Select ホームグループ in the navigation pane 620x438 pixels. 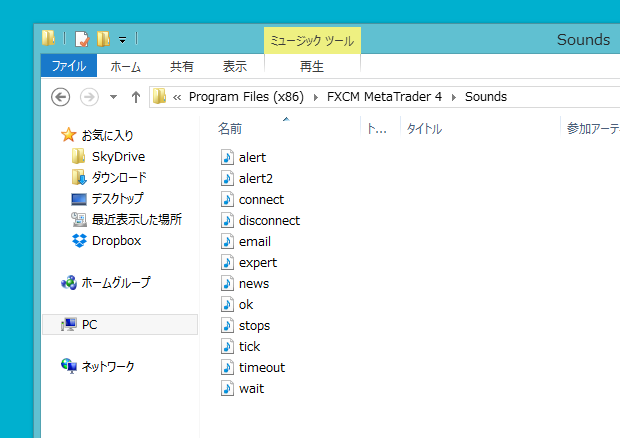116,282
